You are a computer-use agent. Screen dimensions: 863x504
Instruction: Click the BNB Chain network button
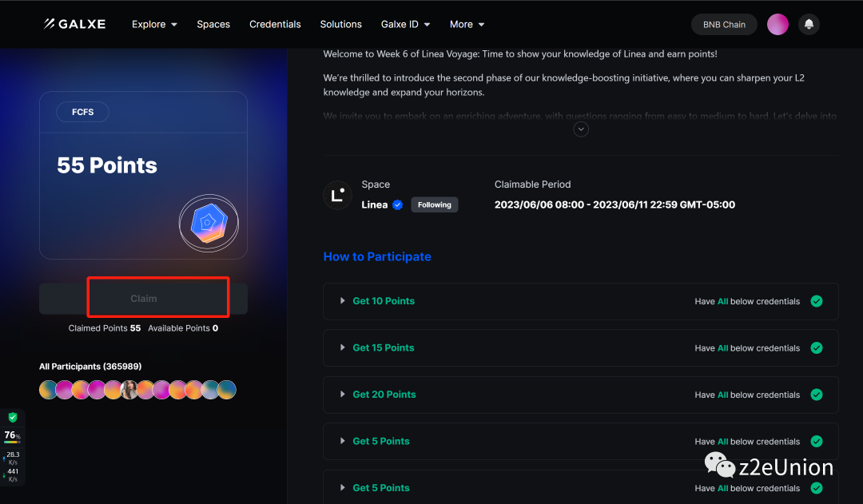723,25
